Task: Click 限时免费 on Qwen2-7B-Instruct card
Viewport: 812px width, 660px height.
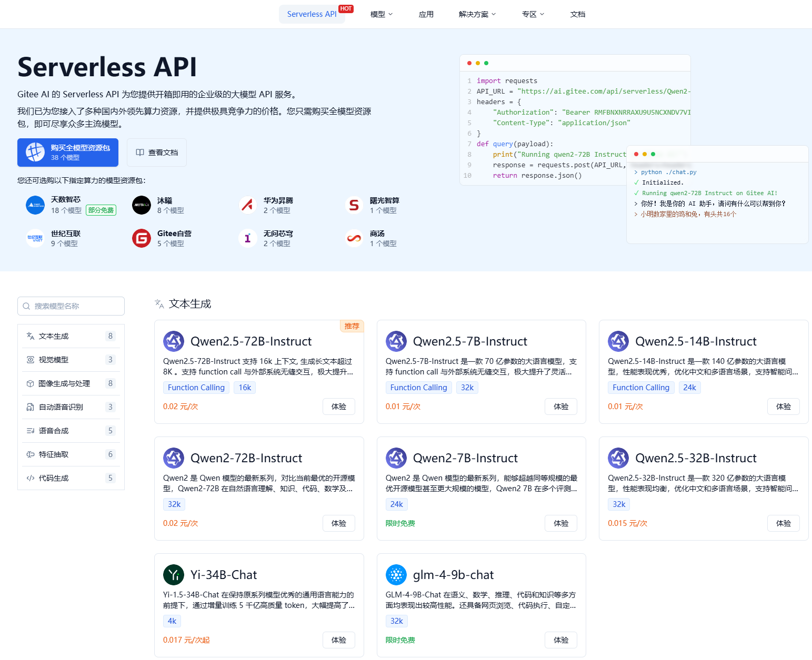Action: 400,523
